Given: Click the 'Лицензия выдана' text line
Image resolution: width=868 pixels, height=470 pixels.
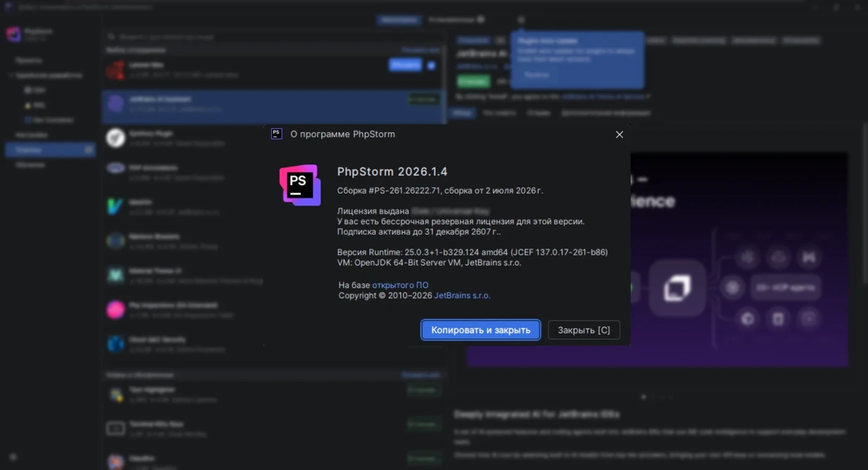Looking at the screenshot, I should 412,211.
